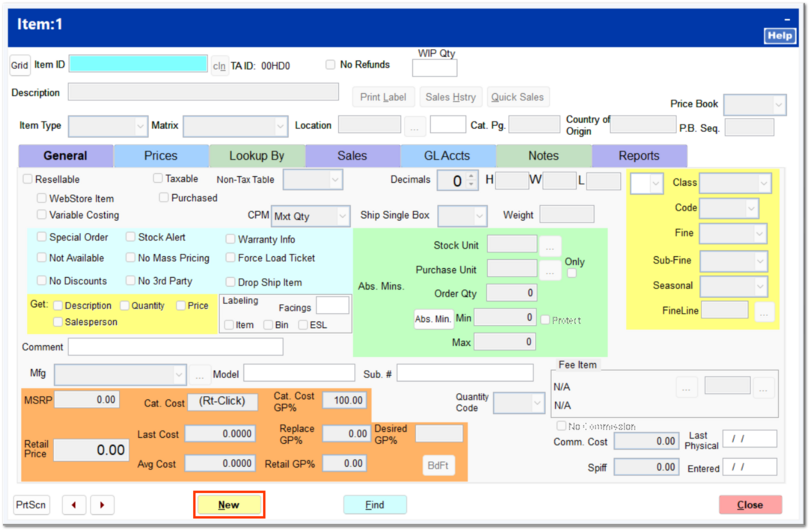The image size is (810, 531).
Task: Adjust the Decimals spinner control
Action: click(470, 181)
